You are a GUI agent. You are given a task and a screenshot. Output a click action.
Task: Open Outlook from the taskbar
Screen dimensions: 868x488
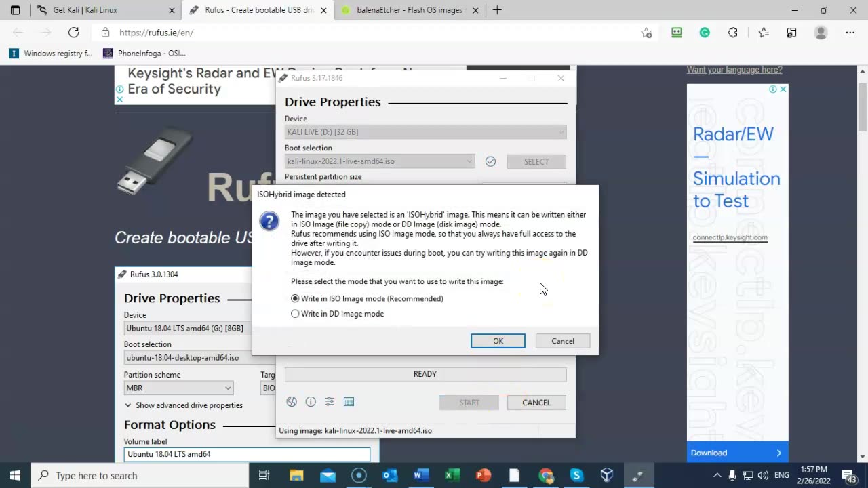pos(390,475)
